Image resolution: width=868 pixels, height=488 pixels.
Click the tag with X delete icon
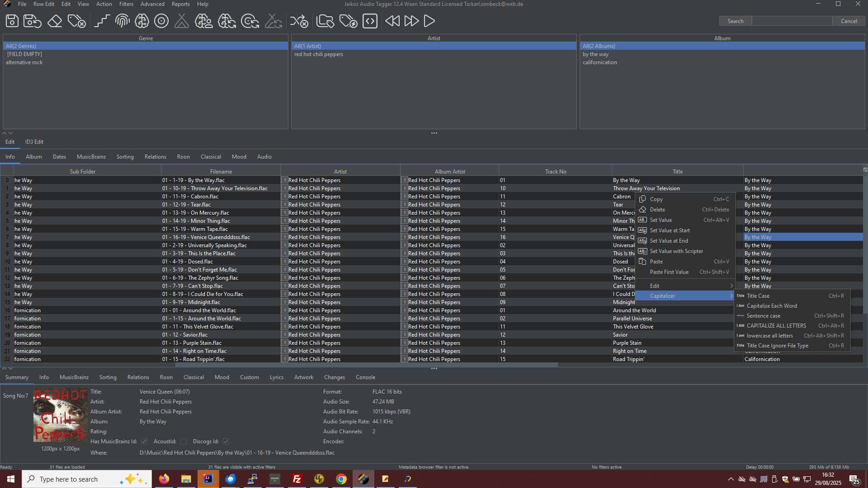click(x=76, y=21)
